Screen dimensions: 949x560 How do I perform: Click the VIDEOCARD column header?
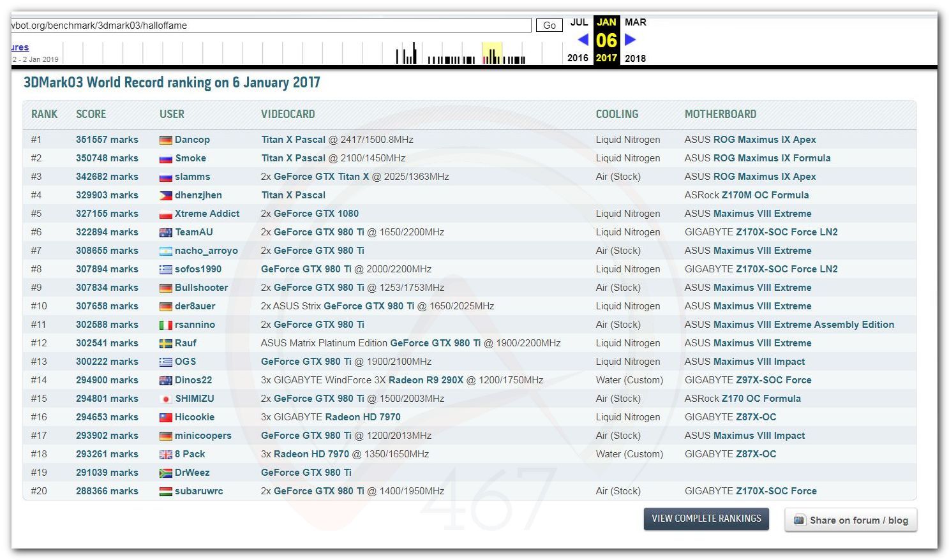click(x=288, y=114)
